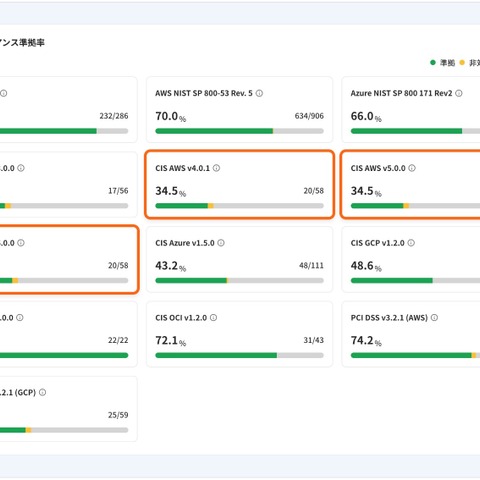
Task: Click the 34.5% value on CIS AWS v4.0.1
Action: 171,191
